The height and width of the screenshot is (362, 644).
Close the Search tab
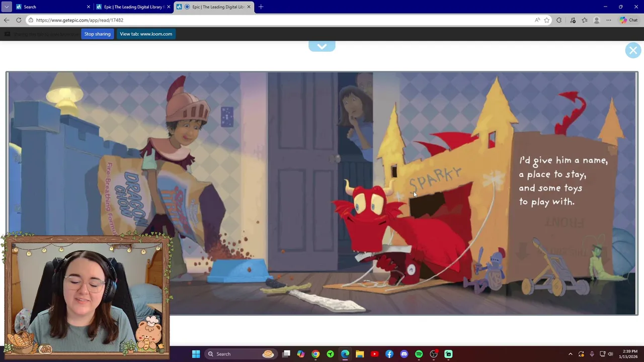click(89, 7)
